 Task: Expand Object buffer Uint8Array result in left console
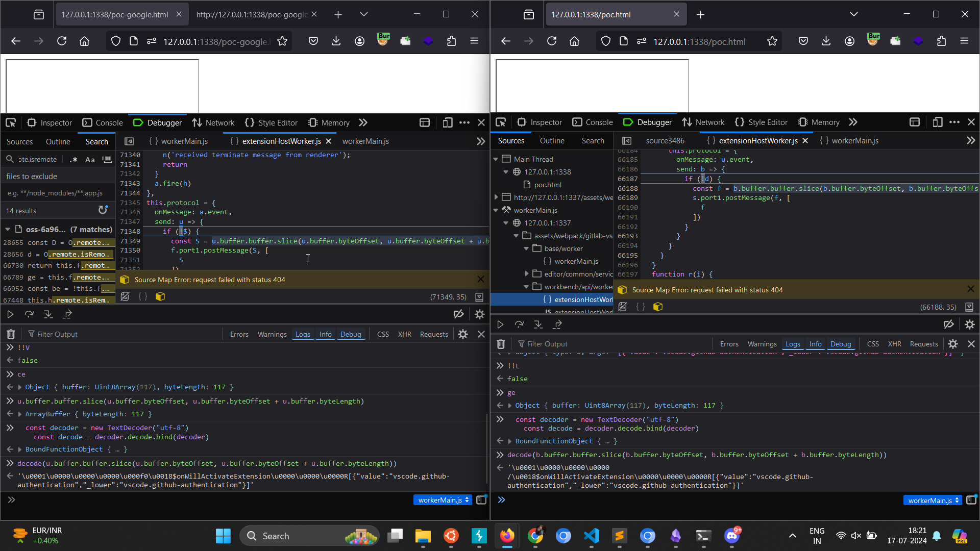point(20,387)
